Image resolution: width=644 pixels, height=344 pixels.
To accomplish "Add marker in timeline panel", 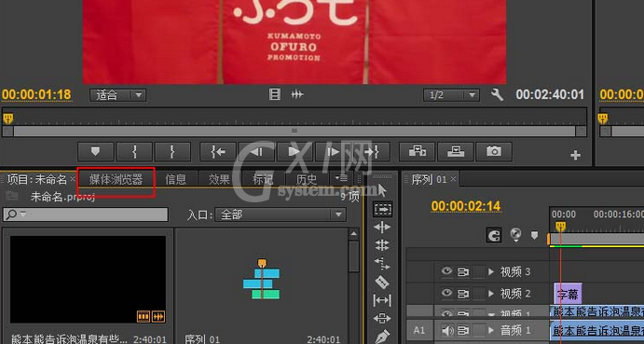I will (x=534, y=236).
